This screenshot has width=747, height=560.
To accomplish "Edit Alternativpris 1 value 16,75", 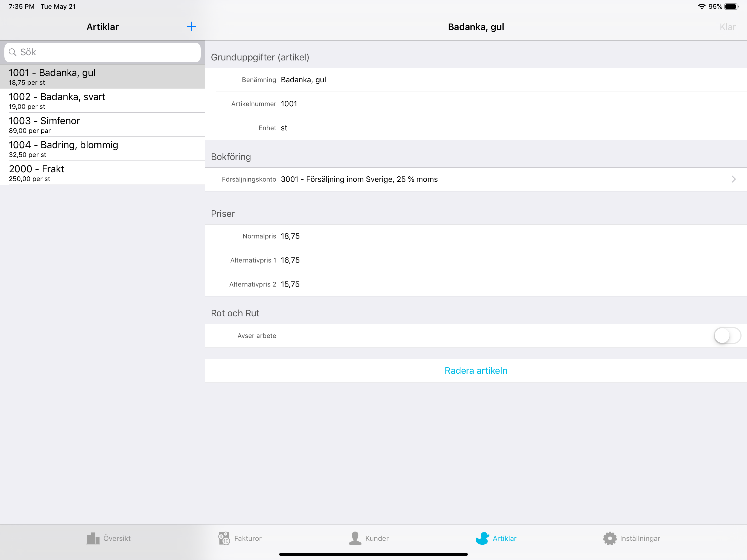I will (x=290, y=260).
